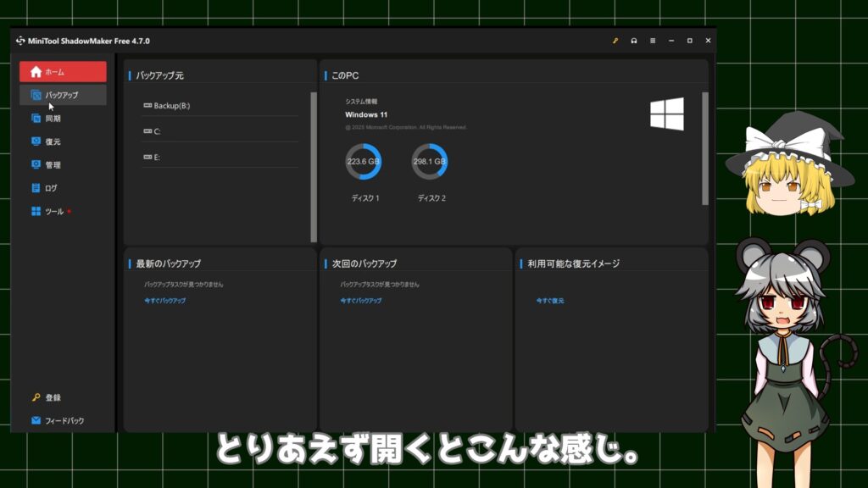Show the ログ log page

tap(63, 188)
